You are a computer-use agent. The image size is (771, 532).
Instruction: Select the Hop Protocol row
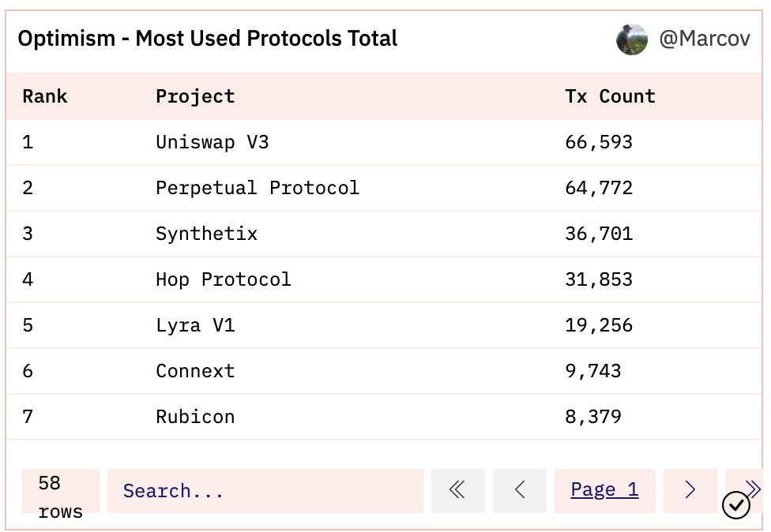point(384,279)
